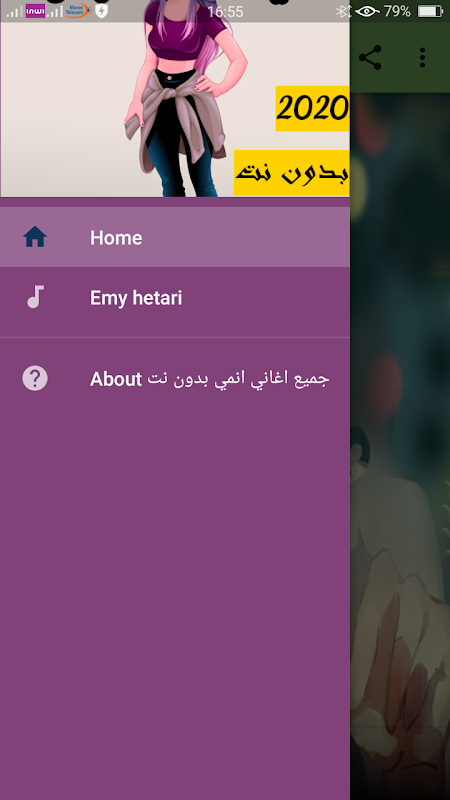Image resolution: width=450 pixels, height=800 pixels.
Task: Open the three-dot overflow menu
Action: 422,57
